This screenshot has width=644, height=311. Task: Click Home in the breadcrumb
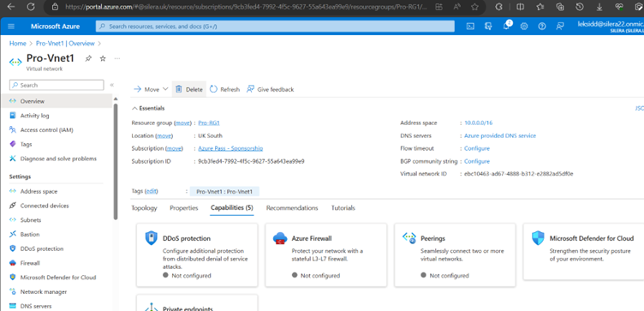click(x=18, y=43)
